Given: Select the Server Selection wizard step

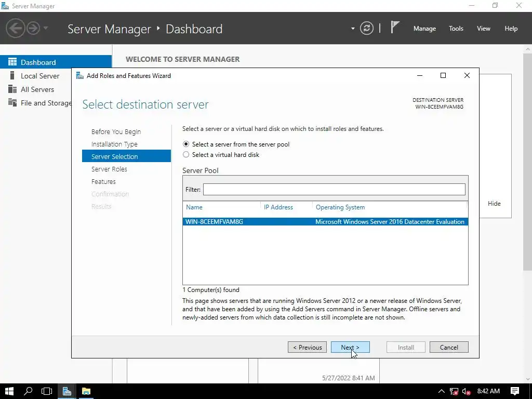Looking at the screenshot, I should (127, 156).
